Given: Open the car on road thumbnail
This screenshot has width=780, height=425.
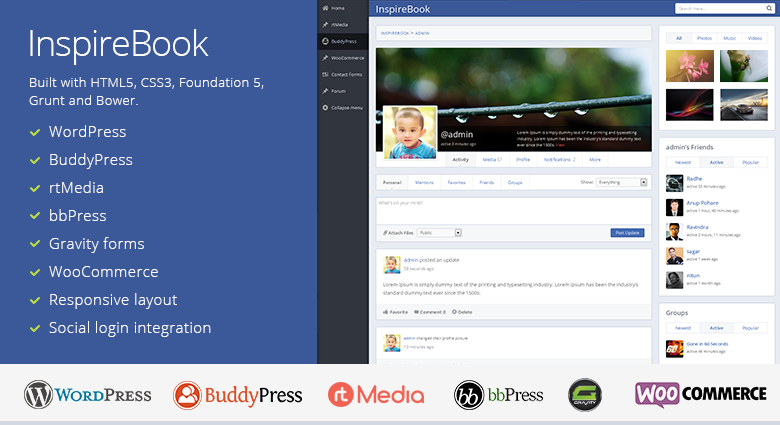Looking at the screenshot, I should [744, 105].
